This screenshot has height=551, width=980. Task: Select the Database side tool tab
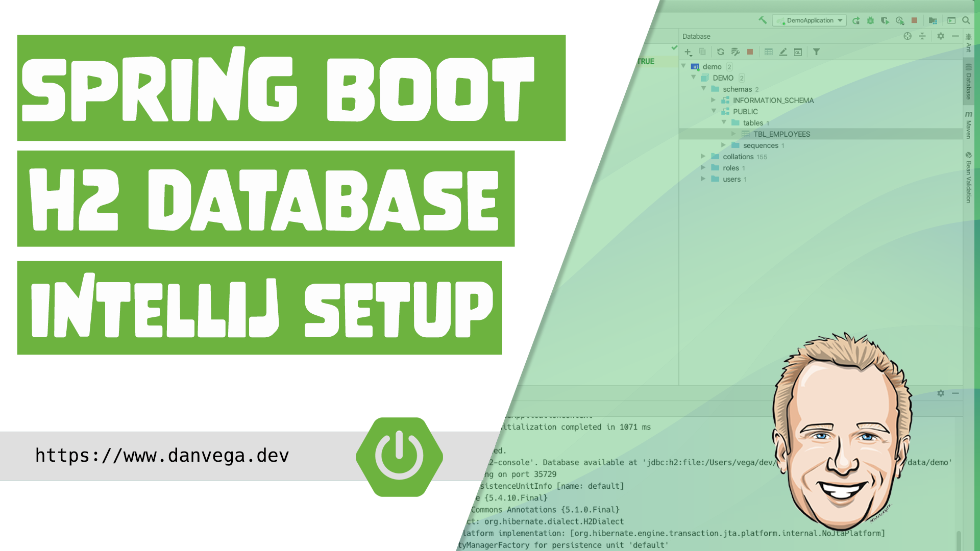click(x=969, y=82)
